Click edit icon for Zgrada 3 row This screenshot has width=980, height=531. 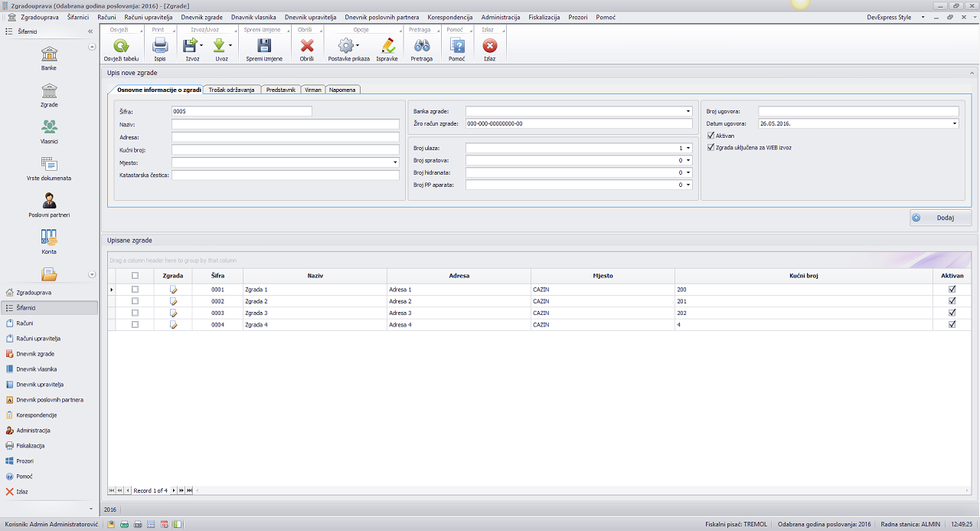point(173,313)
